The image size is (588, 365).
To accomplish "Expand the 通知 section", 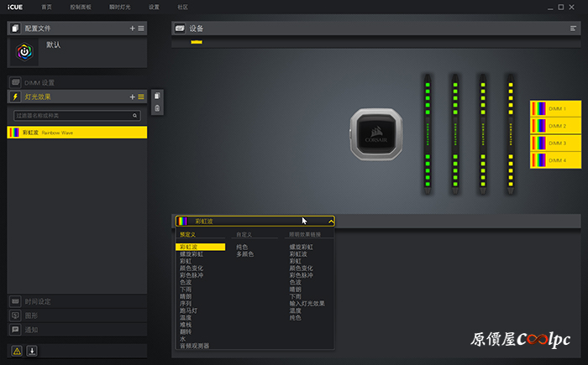I will point(77,330).
